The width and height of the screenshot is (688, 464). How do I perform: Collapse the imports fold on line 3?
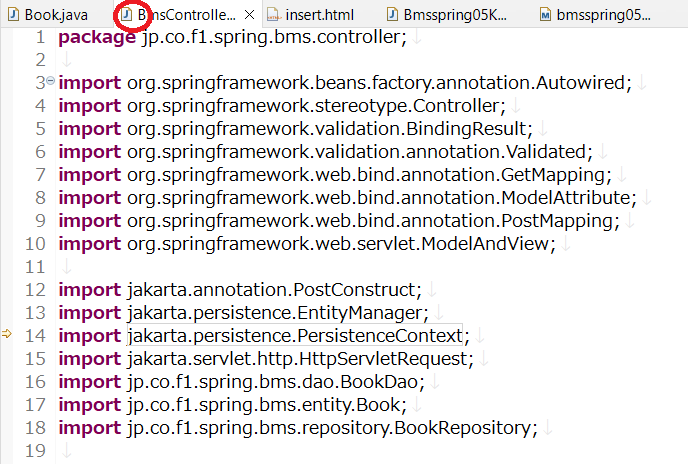point(50,81)
